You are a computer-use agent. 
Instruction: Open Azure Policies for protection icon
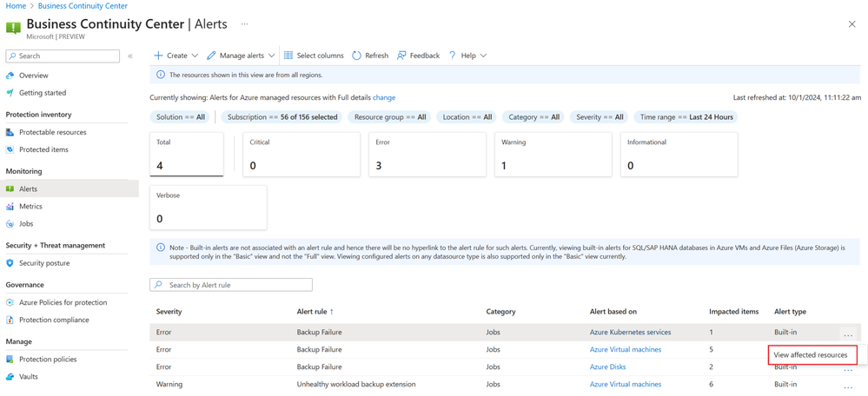tap(10, 302)
